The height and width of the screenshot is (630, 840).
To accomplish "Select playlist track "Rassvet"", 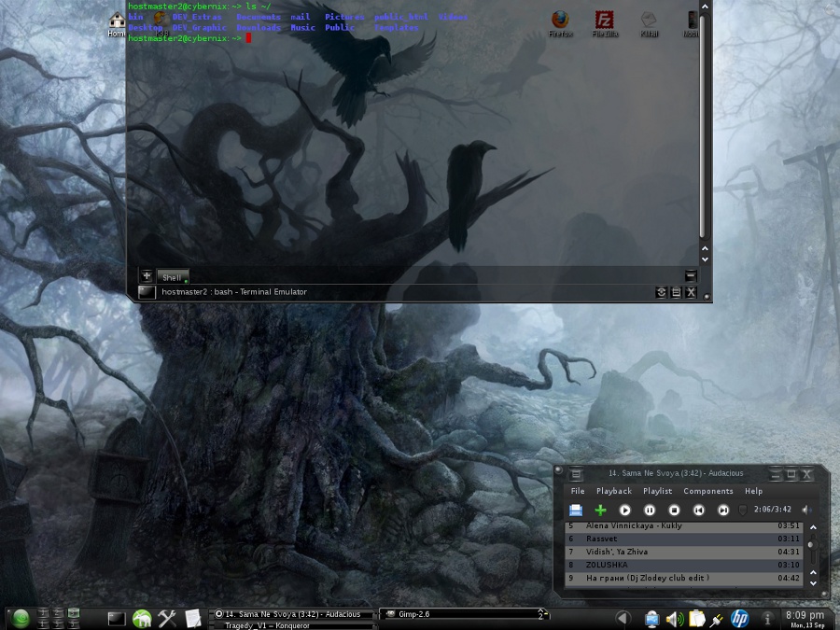I will tap(683, 539).
